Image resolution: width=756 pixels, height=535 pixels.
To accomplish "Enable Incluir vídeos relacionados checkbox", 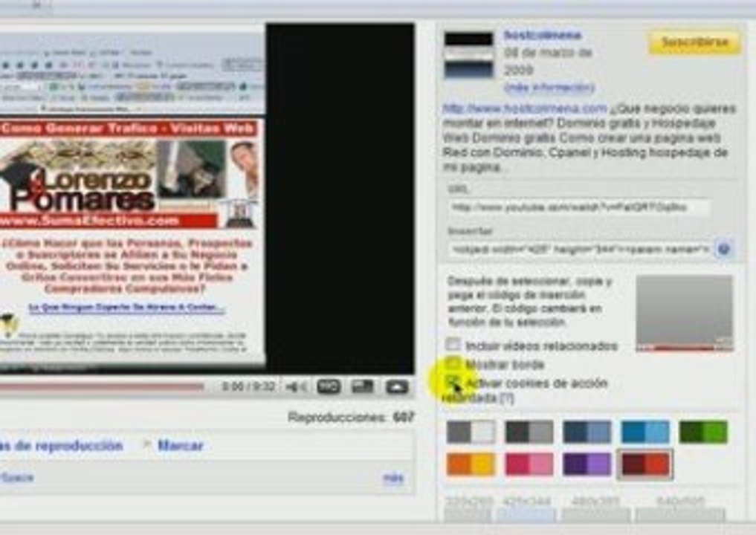I will tap(453, 344).
